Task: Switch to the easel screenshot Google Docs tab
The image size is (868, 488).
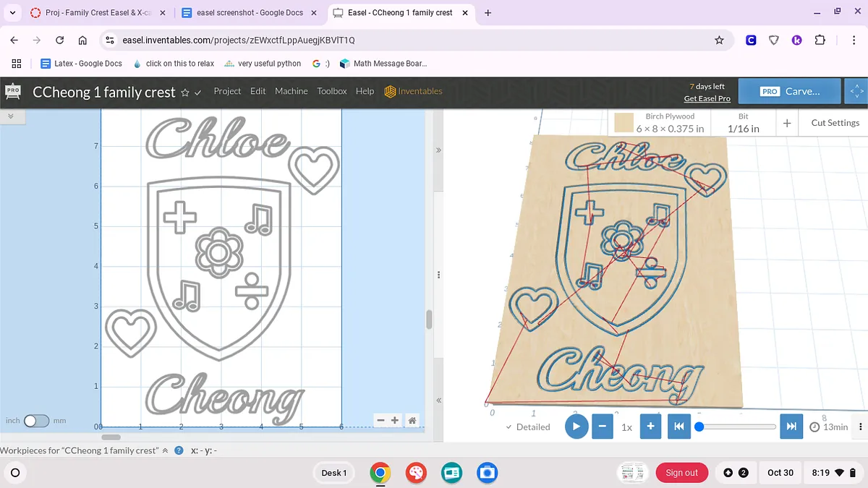Action: coord(249,13)
